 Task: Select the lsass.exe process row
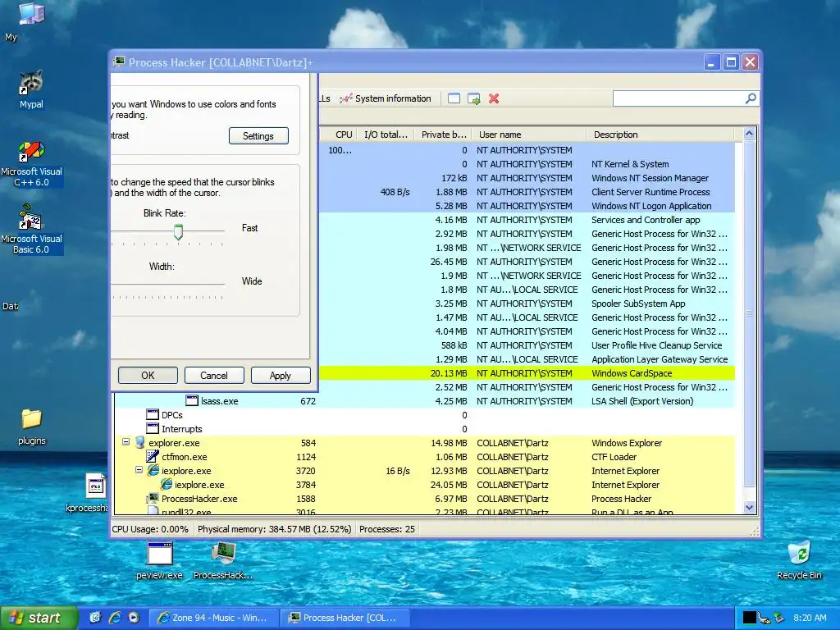[x=425, y=401]
